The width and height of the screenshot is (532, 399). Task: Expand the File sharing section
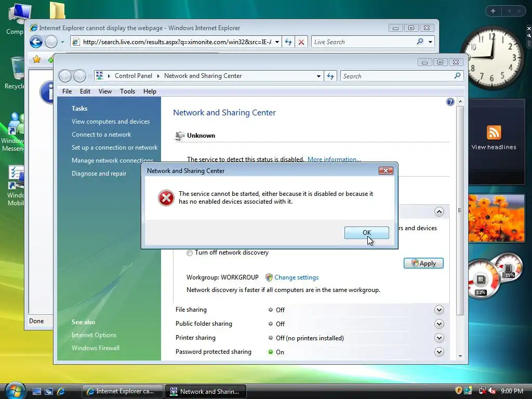(439, 310)
